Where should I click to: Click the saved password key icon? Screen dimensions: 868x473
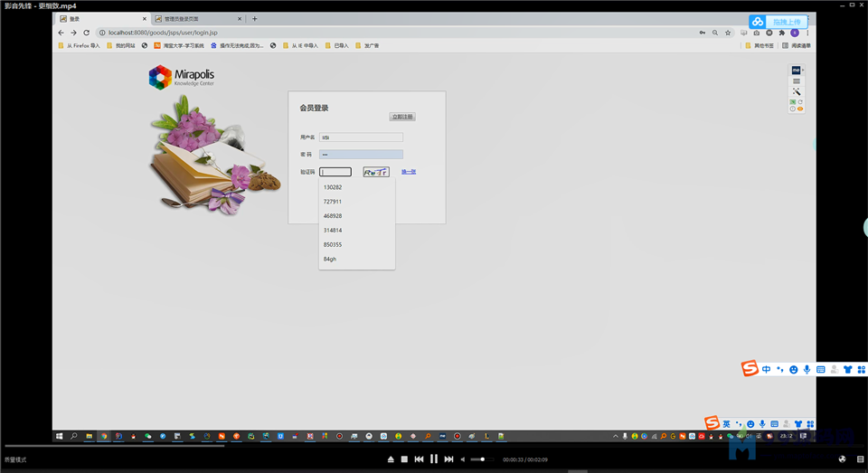click(703, 33)
